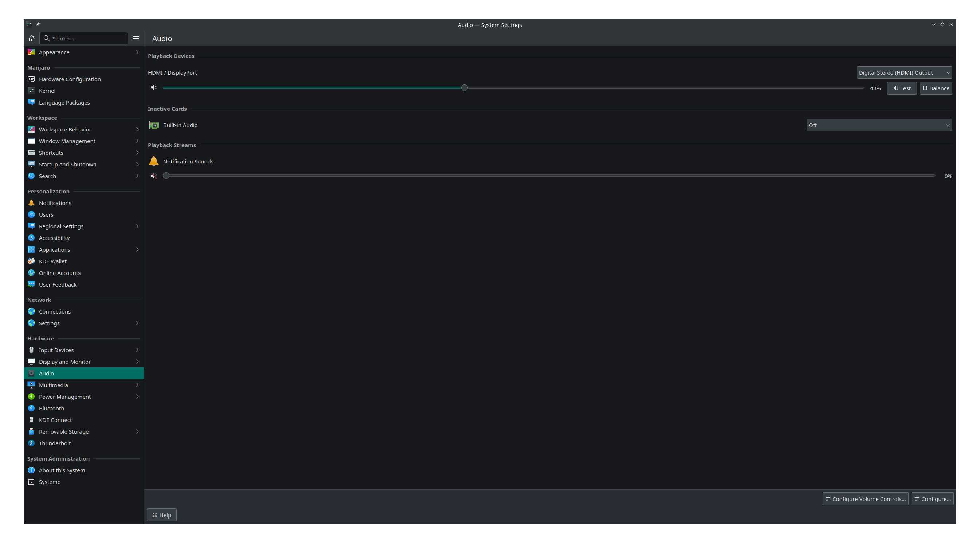
Task: Click the Thunderbolt icon
Action: tap(31, 443)
